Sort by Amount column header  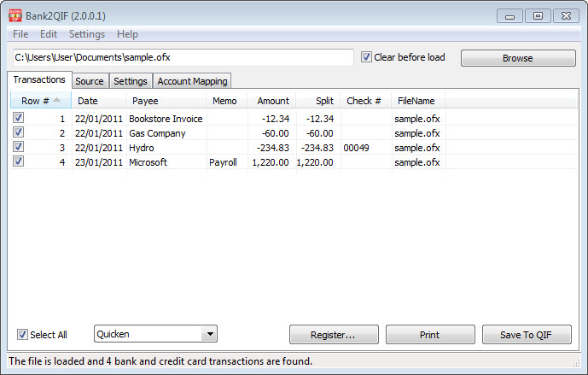click(x=271, y=101)
